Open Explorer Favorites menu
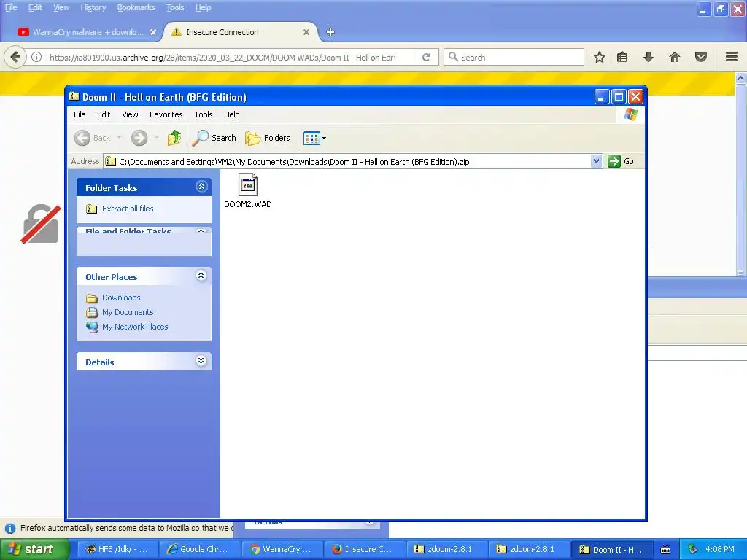This screenshot has height=560, width=747. [166, 114]
